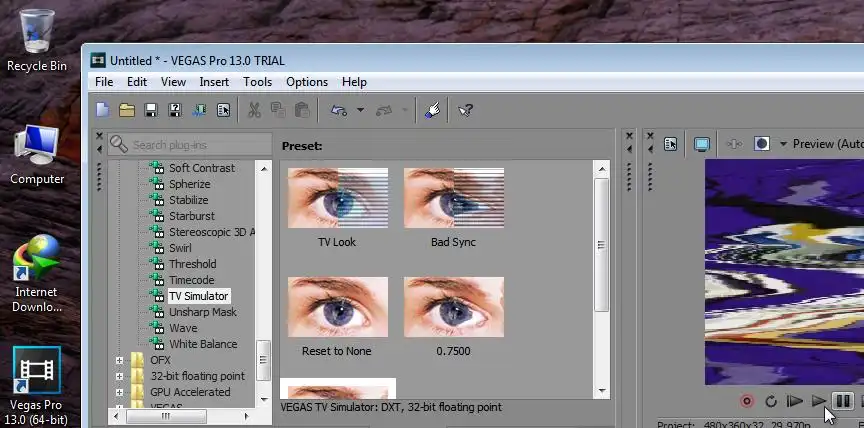Choose the Reset to None preset thumbnail

[338, 307]
